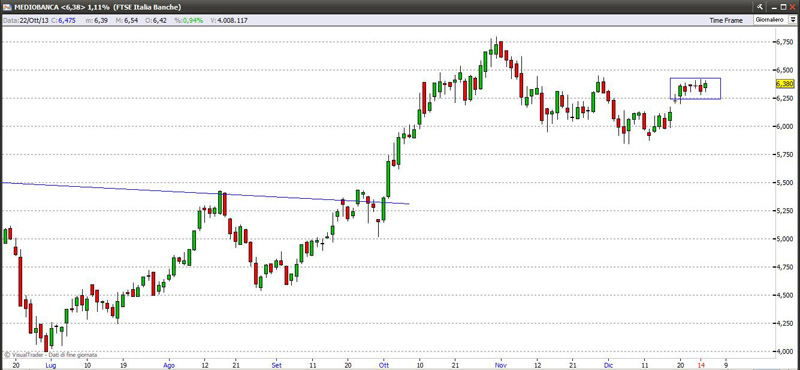Screen dimensions: 800x370
Task: Click the 5,000 price axis label
Action: point(784,239)
